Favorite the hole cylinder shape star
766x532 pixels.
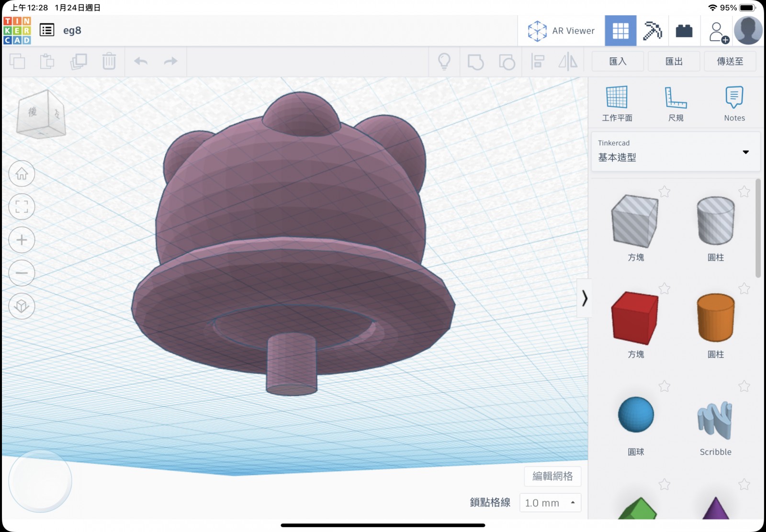[x=744, y=192]
